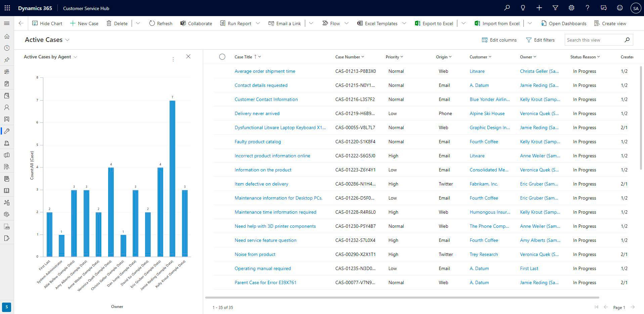This screenshot has width=644, height=314.
Task: Click Create view
Action: pyautogui.click(x=610, y=23)
